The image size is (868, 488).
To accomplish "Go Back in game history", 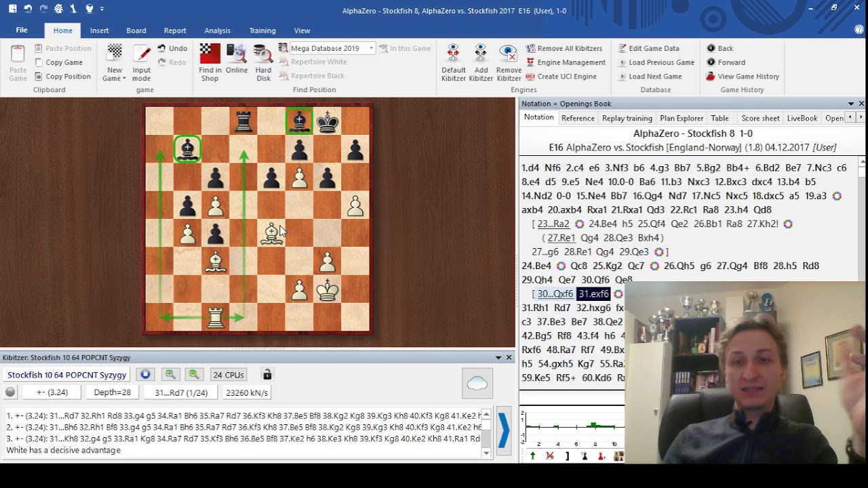I will [720, 48].
